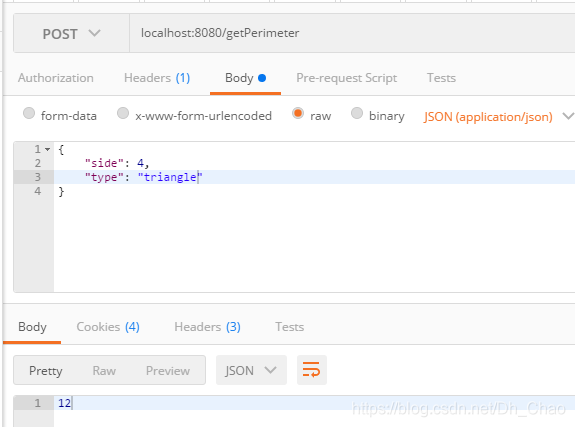
Task: Open the request Tests tab
Action: coord(441,78)
